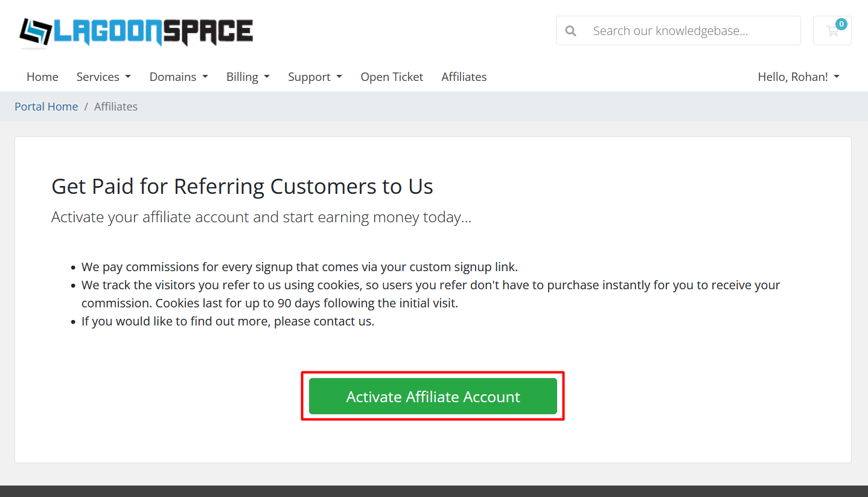The image size is (868, 497).
Task: Expand the Services dropdown menu
Action: [103, 77]
